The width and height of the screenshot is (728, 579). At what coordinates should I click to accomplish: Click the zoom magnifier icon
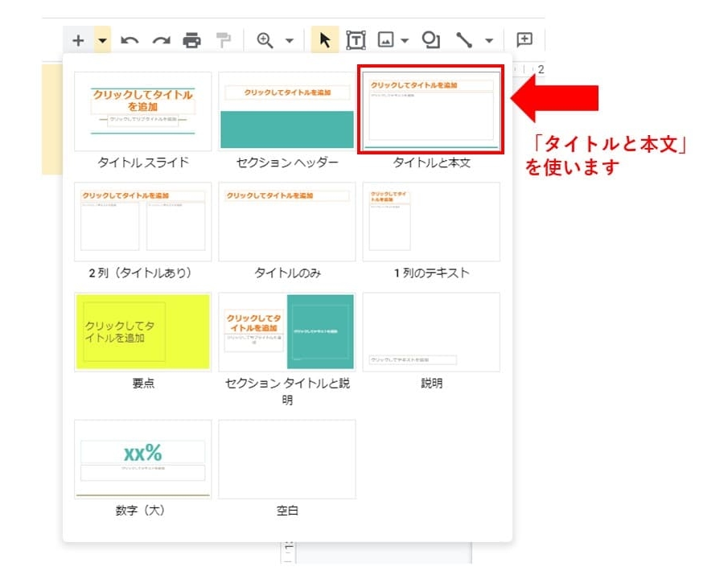click(265, 40)
